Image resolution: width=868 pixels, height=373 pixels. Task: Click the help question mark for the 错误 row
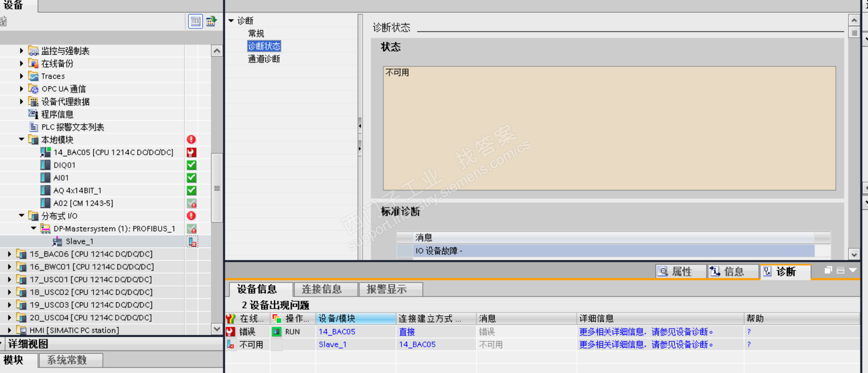(x=749, y=332)
